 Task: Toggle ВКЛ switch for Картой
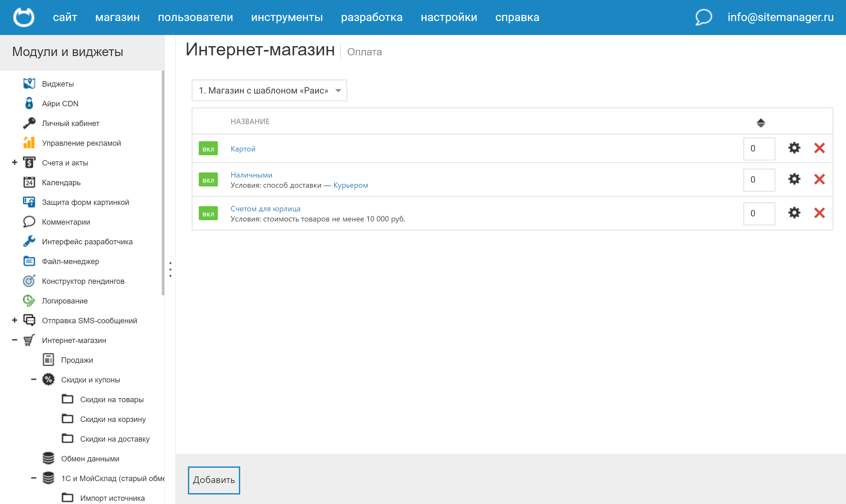[x=208, y=149]
